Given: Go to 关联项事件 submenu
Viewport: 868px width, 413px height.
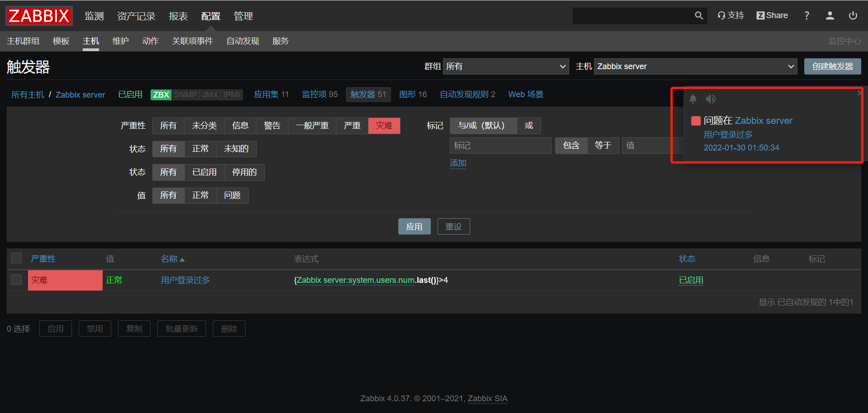Looking at the screenshot, I should (x=193, y=41).
